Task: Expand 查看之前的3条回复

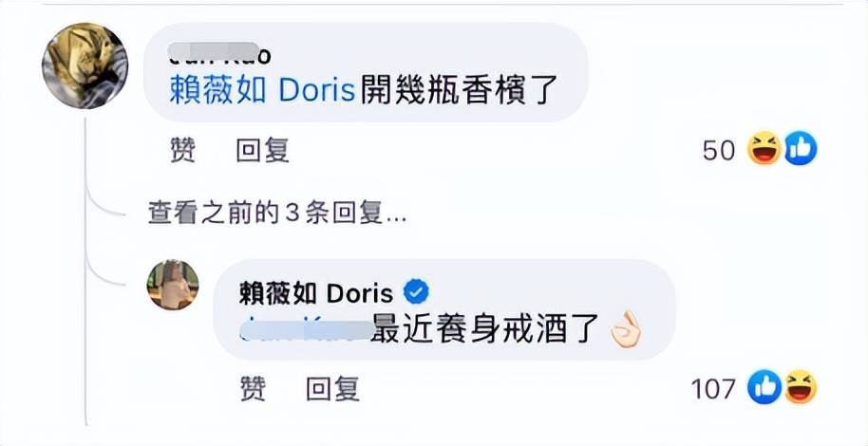Action: click(276, 214)
